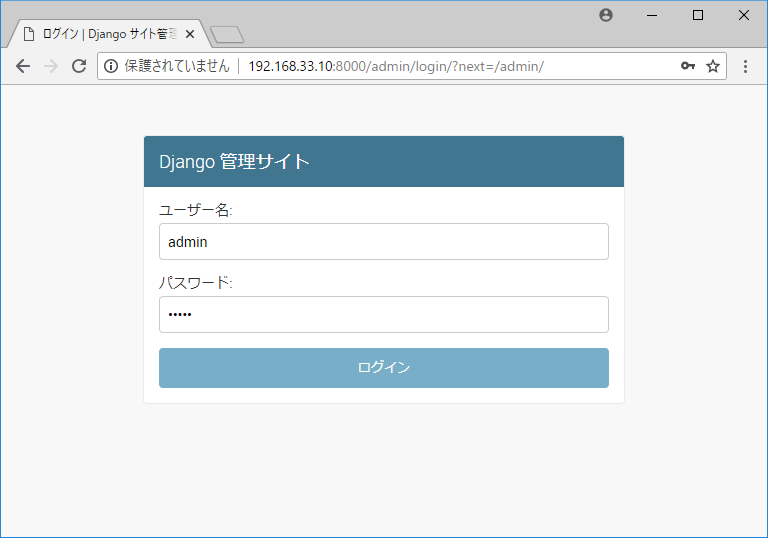Minimize the Chrome window

click(652, 15)
